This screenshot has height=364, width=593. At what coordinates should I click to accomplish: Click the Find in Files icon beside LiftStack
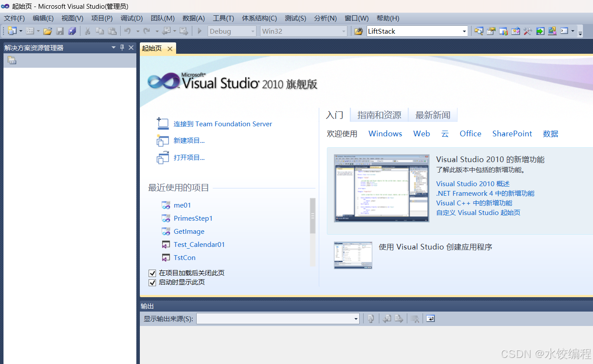[359, 31]
